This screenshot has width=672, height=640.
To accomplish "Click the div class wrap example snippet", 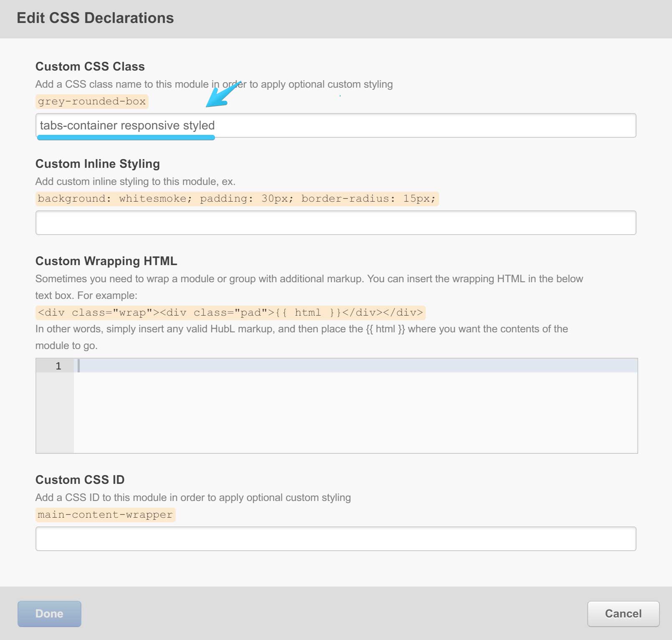I will [230, 313].
